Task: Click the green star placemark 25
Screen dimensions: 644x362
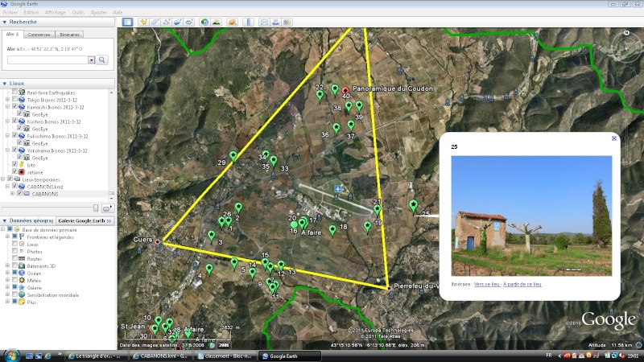Action: 413,205
